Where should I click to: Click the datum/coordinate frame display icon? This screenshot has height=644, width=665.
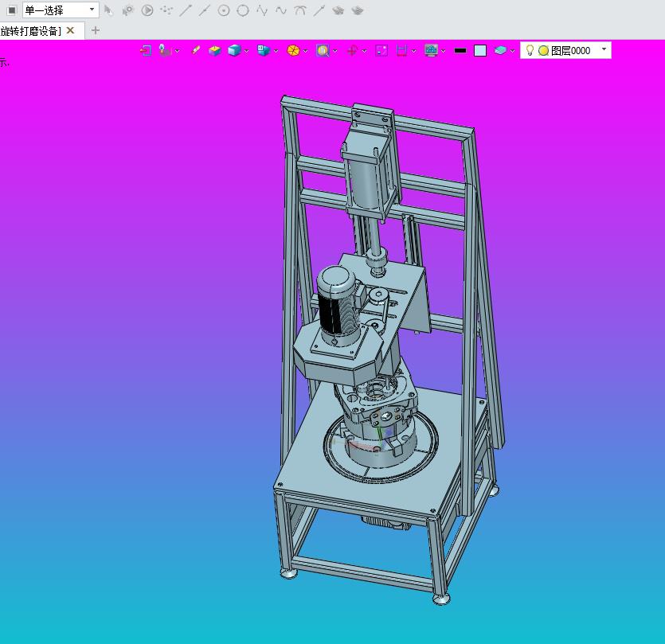click(x=165, y=50)
